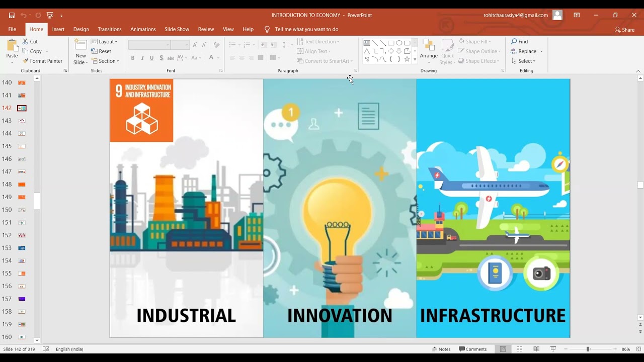The height and width of the screenshot is (362, 644).
Task: Toggle Italic formatting
Action: 142,58
